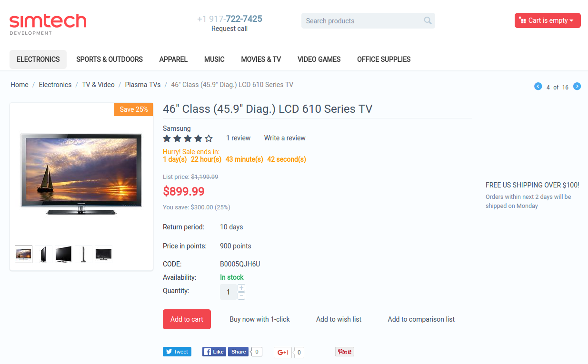This screenshot has height=364, width=588.
Task: Open the Video Games menu
Action: coord(319,59)
